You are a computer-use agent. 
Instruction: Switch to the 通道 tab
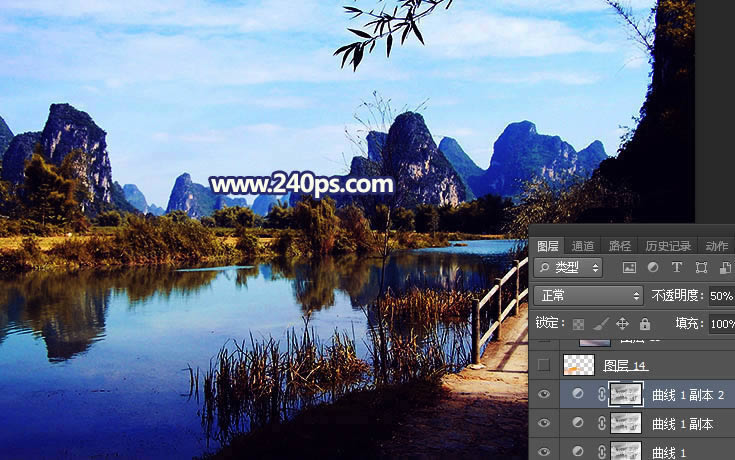[x=582, y=246]
